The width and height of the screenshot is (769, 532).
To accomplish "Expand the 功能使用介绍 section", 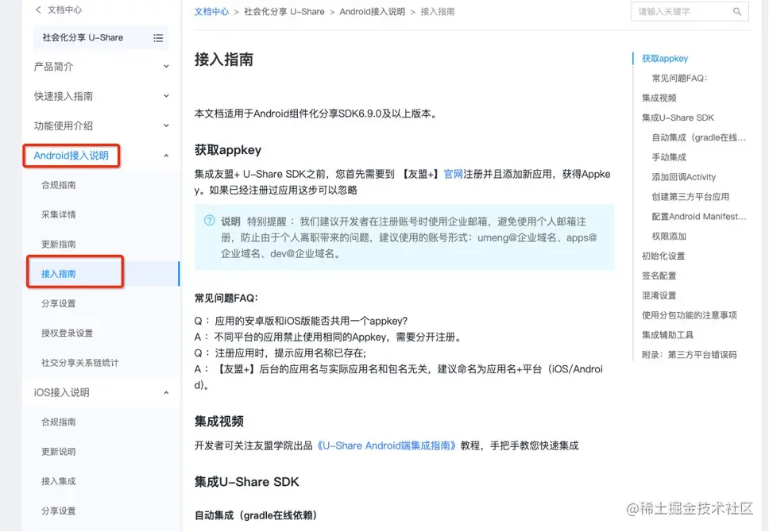I will [x=166, y=125].
